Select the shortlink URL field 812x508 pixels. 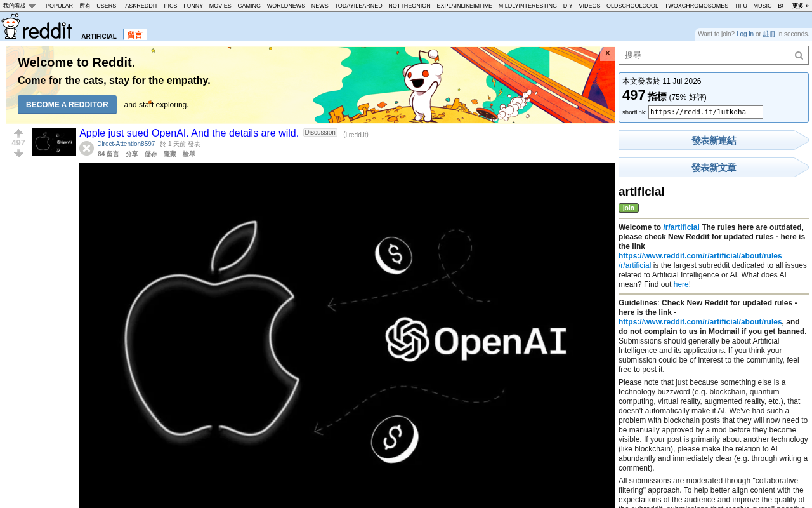pos(705,112)
